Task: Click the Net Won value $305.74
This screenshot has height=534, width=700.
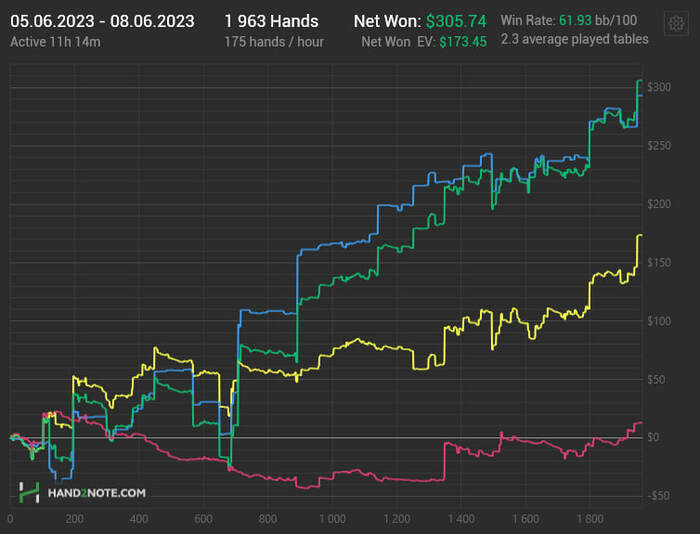Action: (456, 21)
